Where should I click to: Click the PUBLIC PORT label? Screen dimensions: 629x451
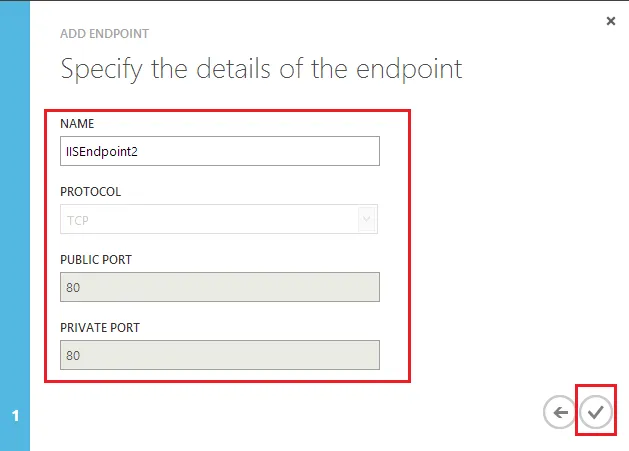pyautogui.click(x=96, y=260)
